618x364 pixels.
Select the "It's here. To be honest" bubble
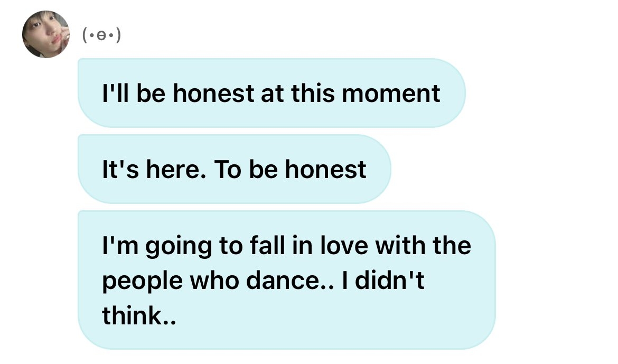pyautogui.click(x=234, y=169)
